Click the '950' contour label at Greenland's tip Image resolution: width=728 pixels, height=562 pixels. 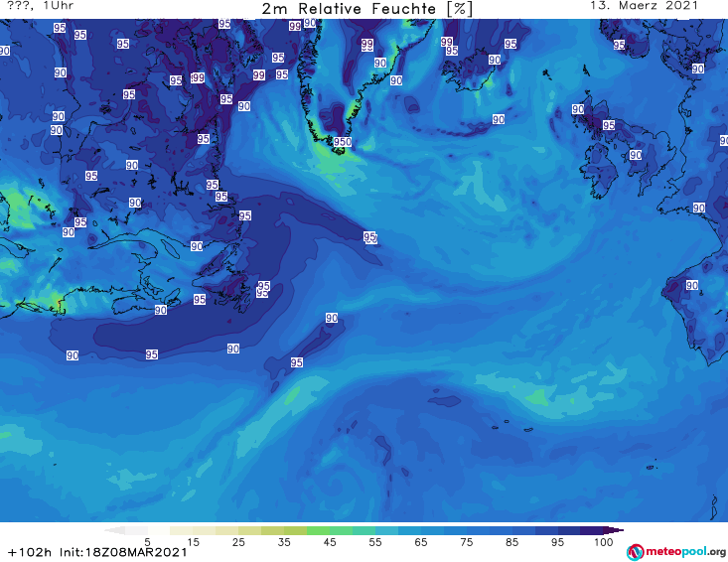[x=343, y=142]
